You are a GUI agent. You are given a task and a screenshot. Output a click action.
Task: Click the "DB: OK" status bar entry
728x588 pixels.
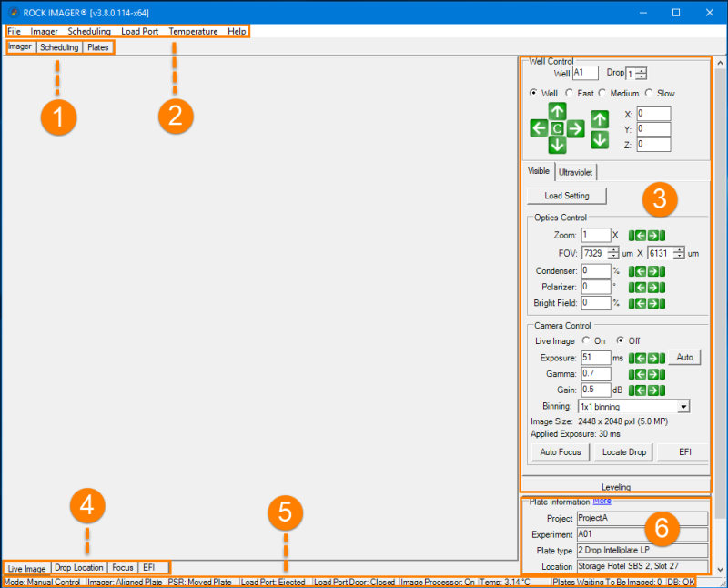click(681, 582)
